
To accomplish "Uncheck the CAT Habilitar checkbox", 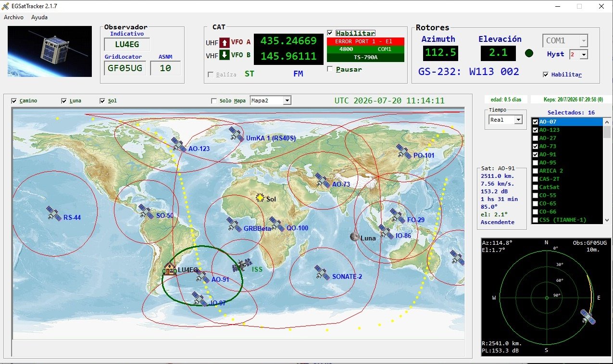I will [330, 33].
